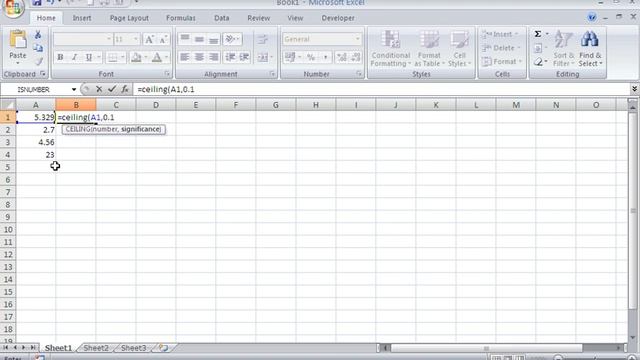The height and width of the screenshot is (360, 640).
Task: Click Middle Align icon
Action: click(199, 39)
